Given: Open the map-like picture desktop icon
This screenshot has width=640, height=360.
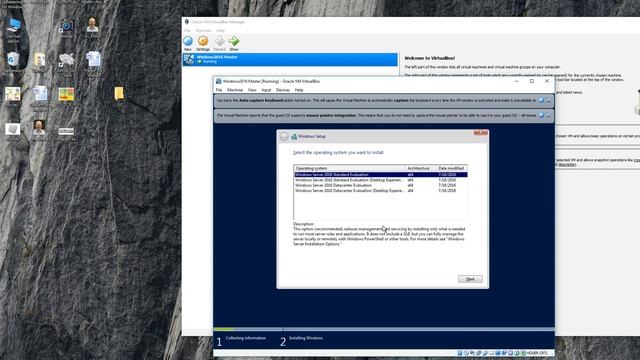Looking at the screenshot, I should click(13, 94).
